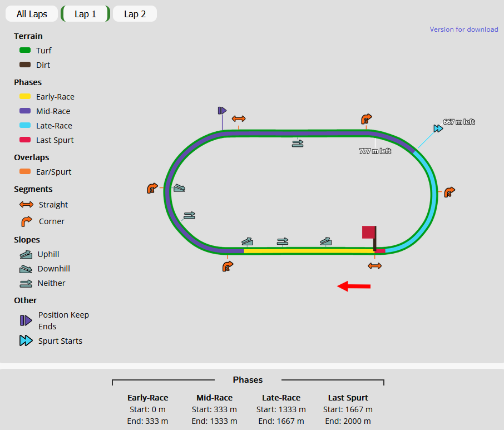Click the Position Keep Ends legend icon

pyautogui.click(x=26, y=320)
